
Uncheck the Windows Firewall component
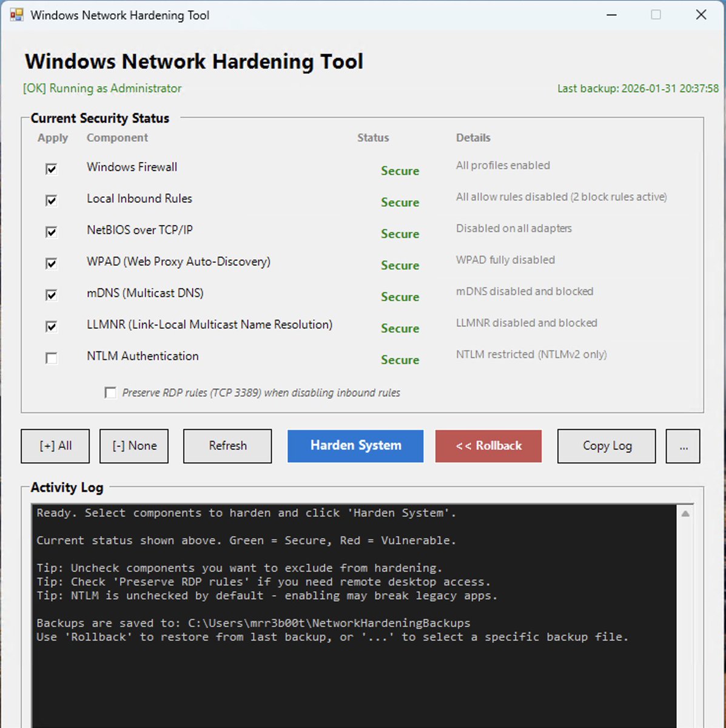[52, 169]
